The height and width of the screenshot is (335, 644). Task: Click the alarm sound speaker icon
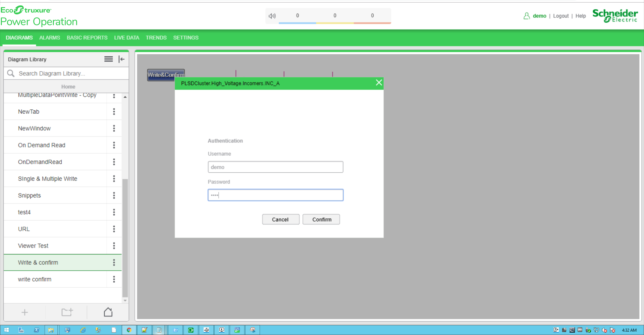[272, 16]
